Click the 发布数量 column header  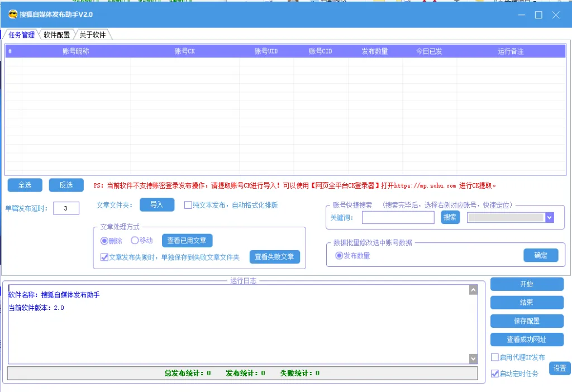point(375,51)
